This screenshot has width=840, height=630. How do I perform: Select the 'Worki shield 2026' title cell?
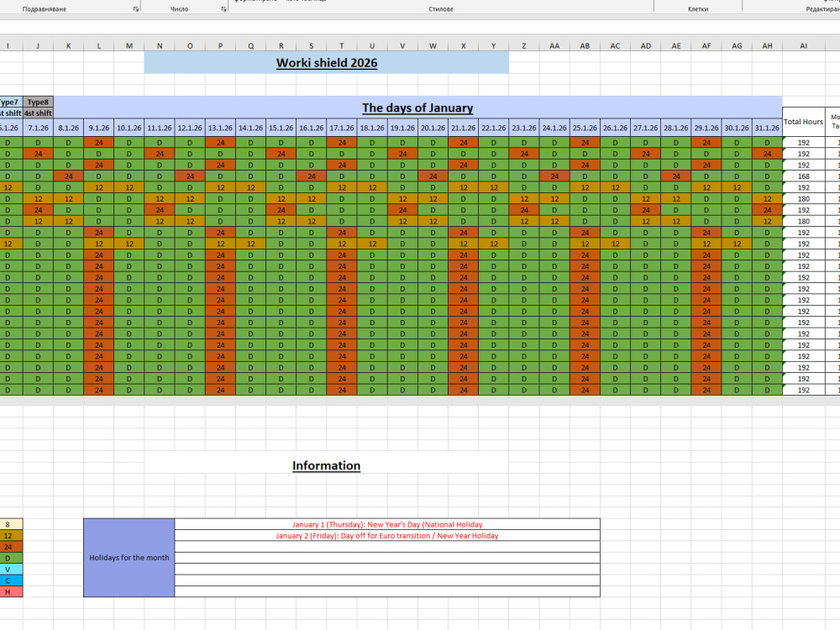coord(326,63)
